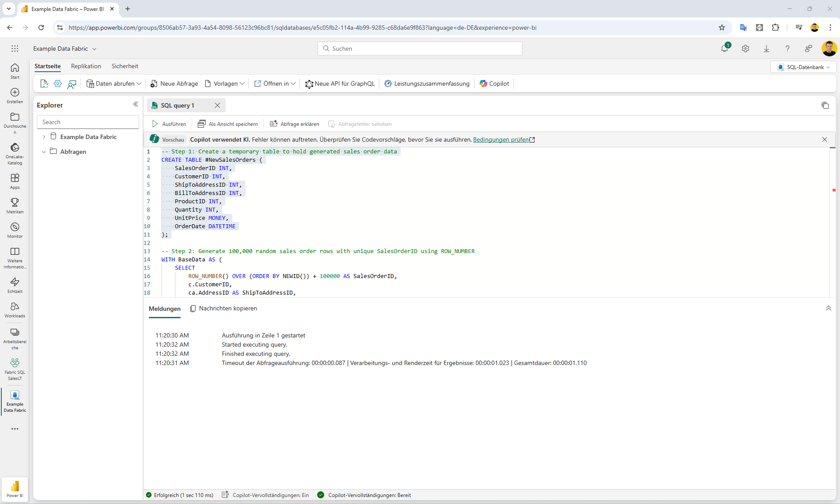Collapse the Explorer panel
The height and width of the screenshot is (504, 840).
pyautogui.click(x=136, y=104)
